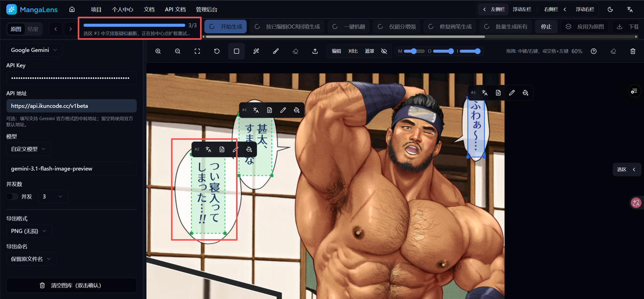644x299 pixels.
Task: Expand the 选区 panel on the right
Action: (x=627, y=170)
